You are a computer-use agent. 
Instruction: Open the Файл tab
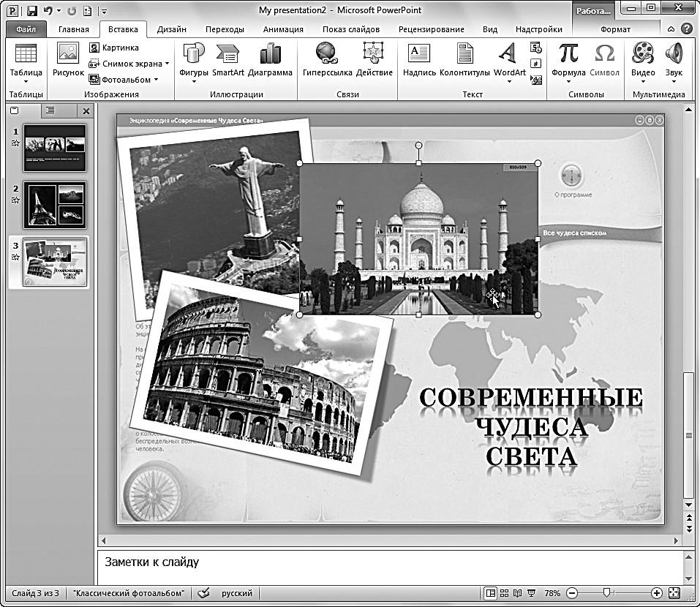[26, 29]
